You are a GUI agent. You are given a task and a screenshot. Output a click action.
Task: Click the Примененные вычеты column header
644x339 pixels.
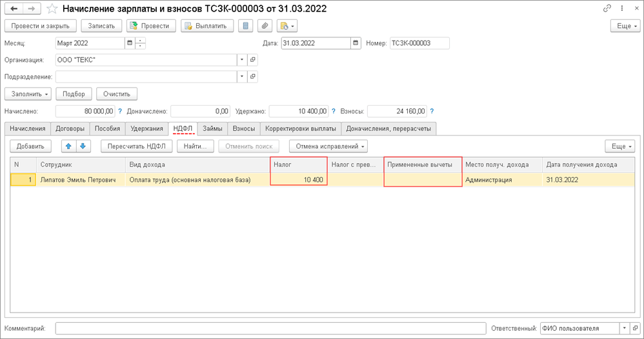(423, 164)
